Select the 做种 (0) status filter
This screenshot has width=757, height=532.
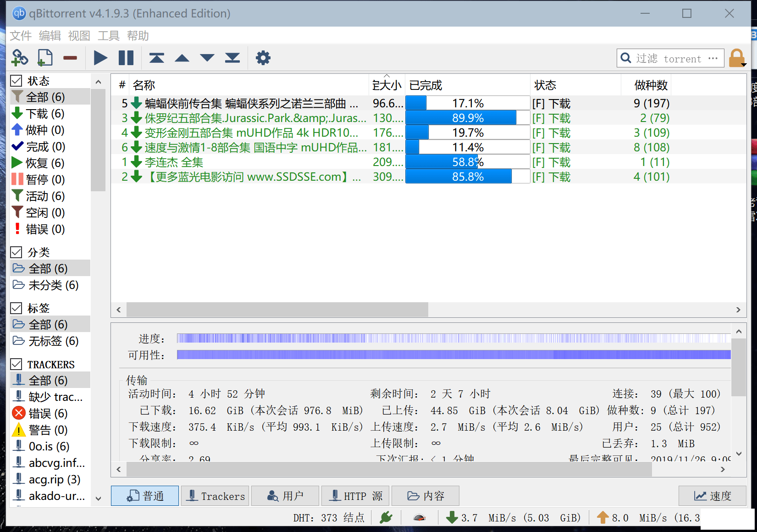point(50,130)
